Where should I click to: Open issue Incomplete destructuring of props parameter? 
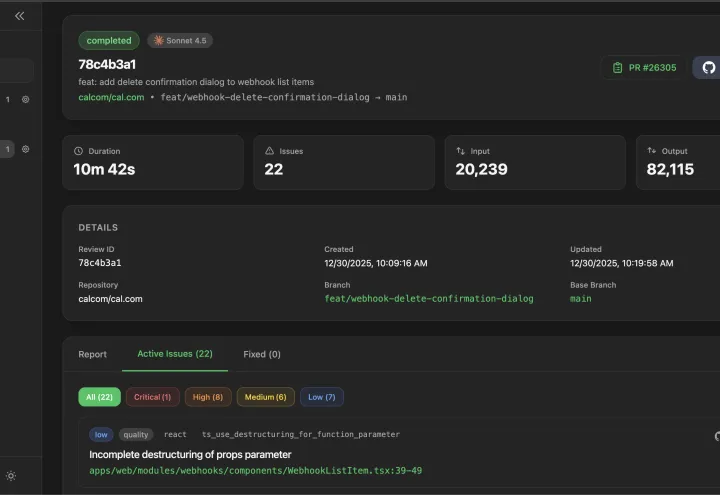[190, 455]
